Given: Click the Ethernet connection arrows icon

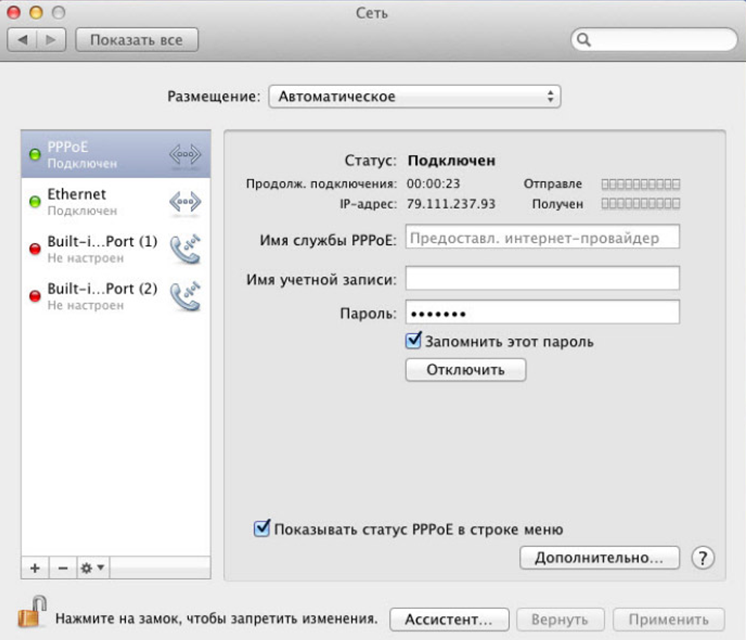Looking at the screenshot, I should coord(185,201).
